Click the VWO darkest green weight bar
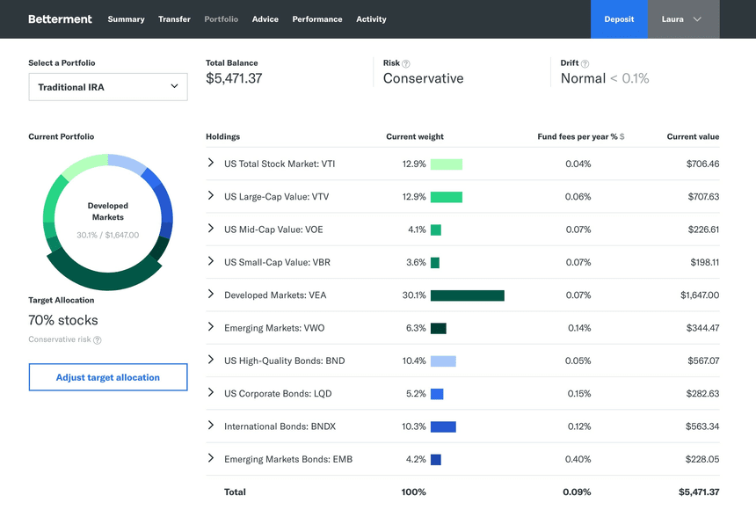Viewport: 756px width, 532px height. tap(439, 329)
